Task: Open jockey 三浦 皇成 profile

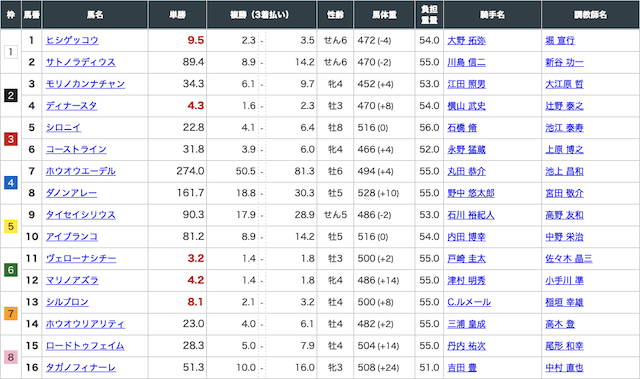Action: click(467, 324)
